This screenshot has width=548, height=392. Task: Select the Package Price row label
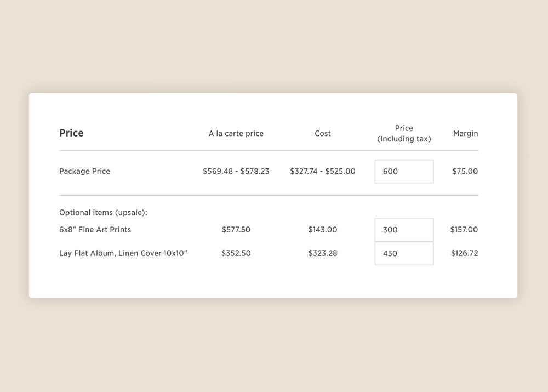point(84,171)
